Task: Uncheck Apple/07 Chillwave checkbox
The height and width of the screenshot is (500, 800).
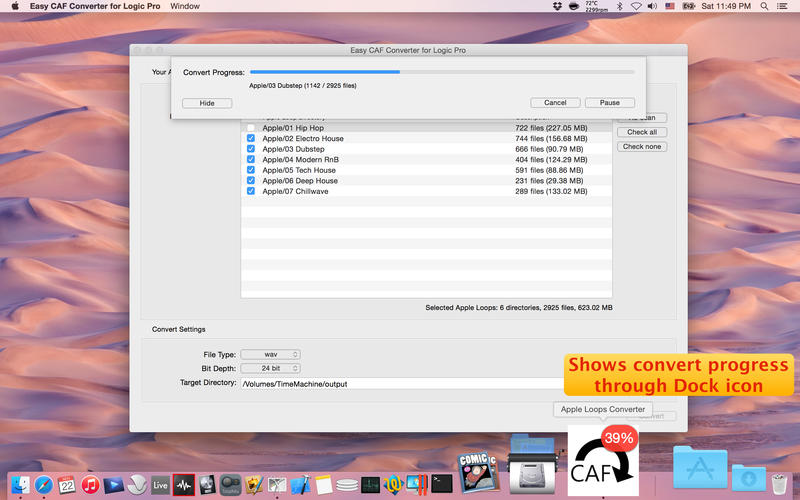Action: coord(251,191)
